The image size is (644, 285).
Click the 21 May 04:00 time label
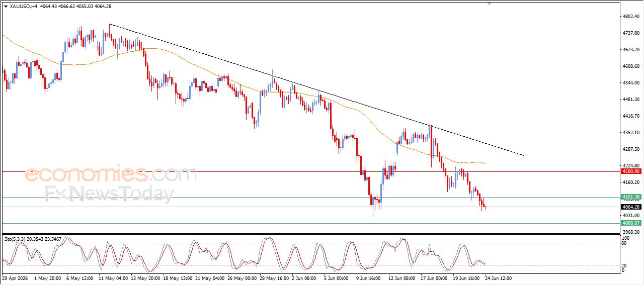pos(210,278)
